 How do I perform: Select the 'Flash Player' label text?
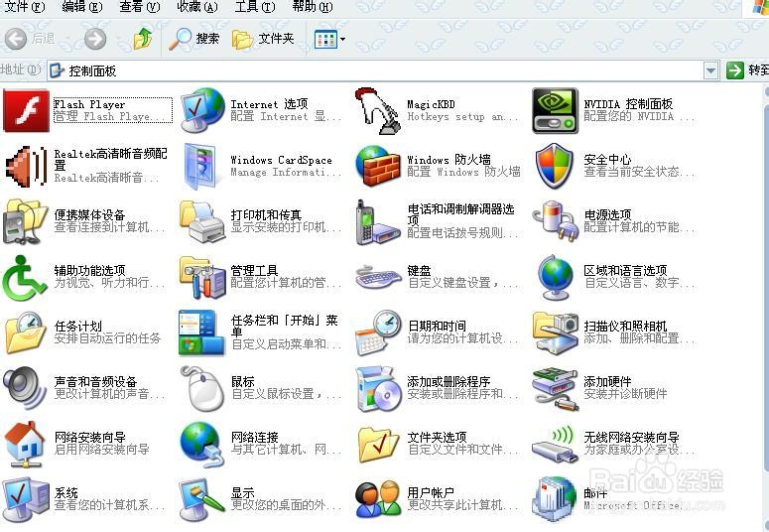pos(89,104)
